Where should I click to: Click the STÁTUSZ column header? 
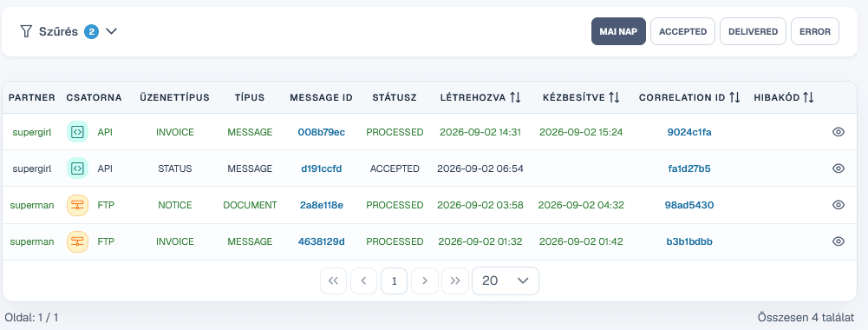click(x=395, y=97)
